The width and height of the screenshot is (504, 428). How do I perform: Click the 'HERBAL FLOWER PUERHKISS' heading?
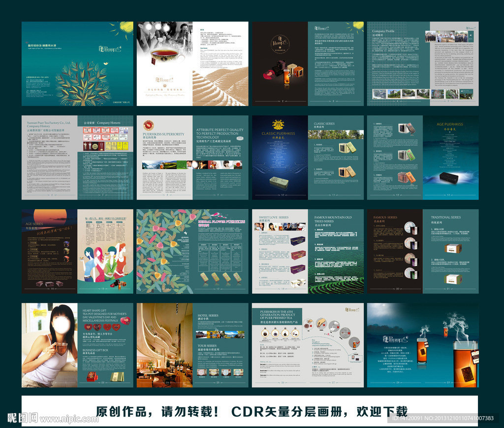[221, 222]
